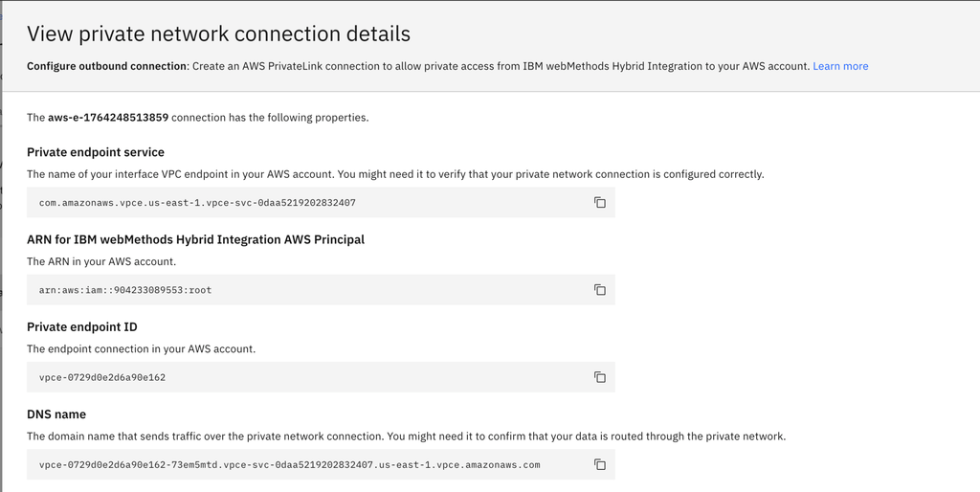This screenshot has height=492, width=980.
Task: Click the arn:aws:iam root ARN field
Action: click(x=125, y=290)
